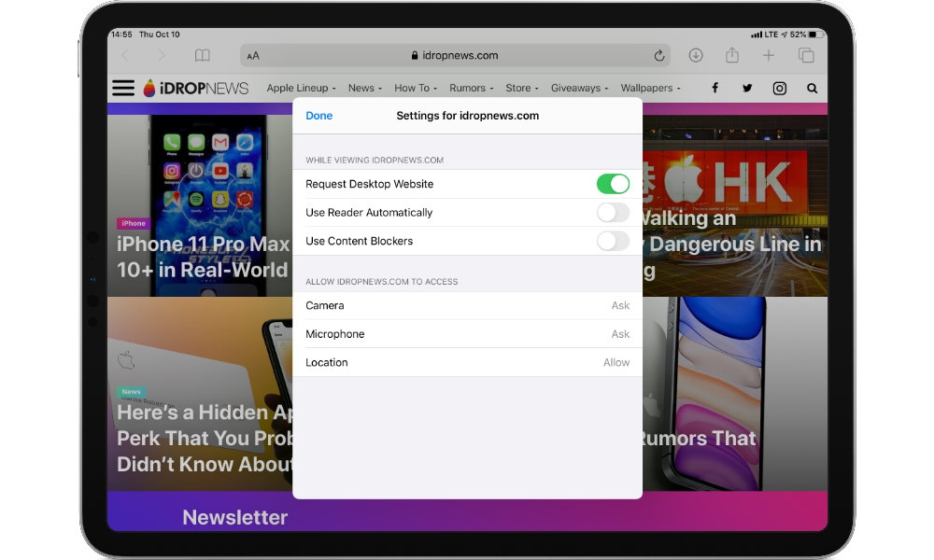Open the downloads icon in Safari toolbar

[696, 55]
